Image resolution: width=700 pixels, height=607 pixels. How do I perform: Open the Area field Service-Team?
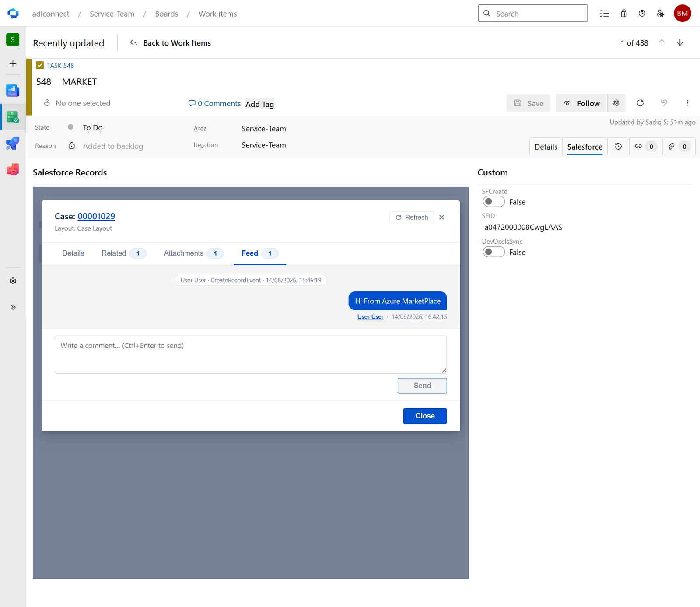pyautogui.click(x=264, y=129)
